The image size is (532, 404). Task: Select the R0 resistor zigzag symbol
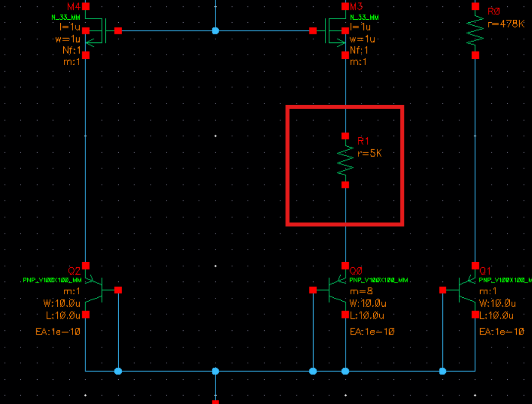click(475, 31)
